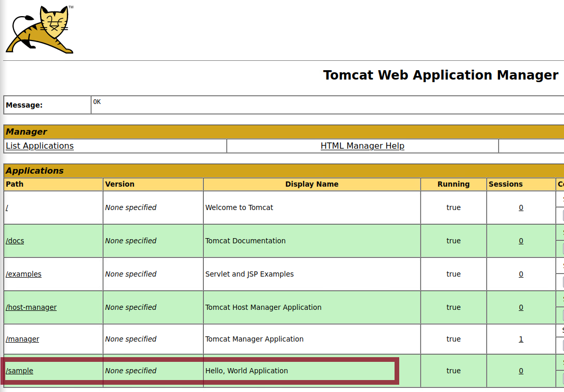Click the "true" running value in /examples row
Screen dimensions: 564x392
tap(453, 274)
